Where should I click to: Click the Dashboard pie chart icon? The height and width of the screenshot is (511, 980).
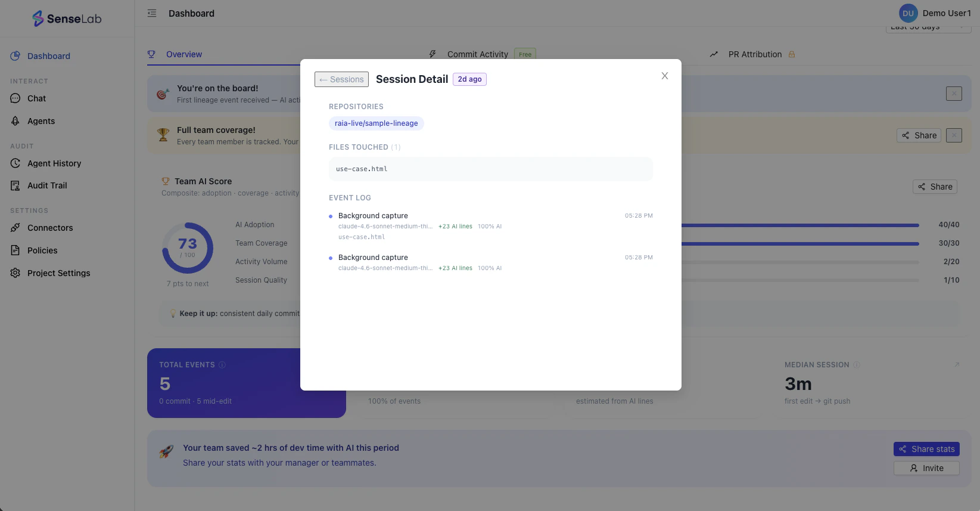15,56
